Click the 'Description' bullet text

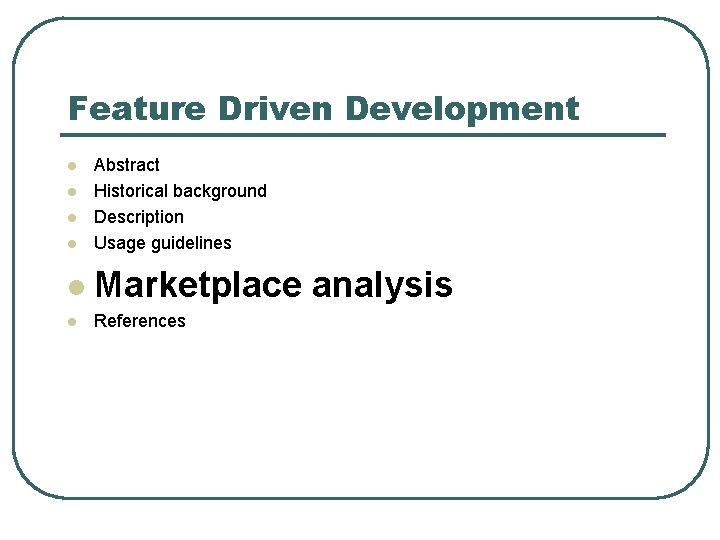(139, 217)
